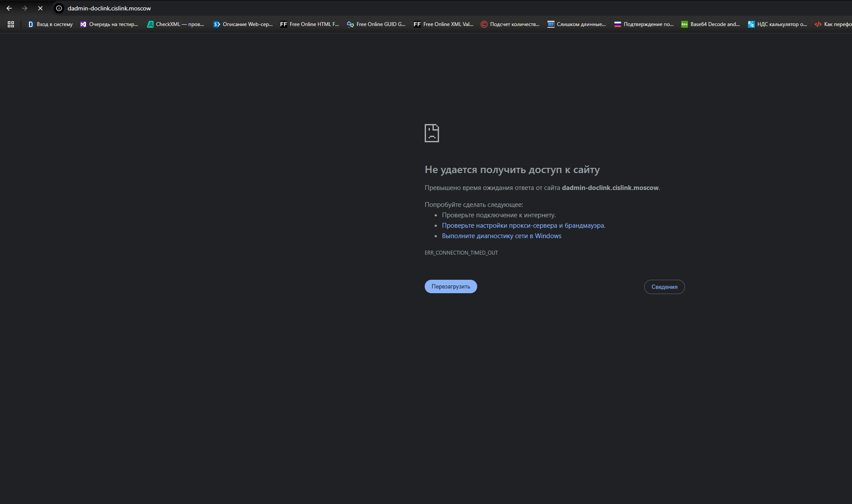This screenshot has width=852, height=504.
Task: Open the 'Free Online GUID G...' bookmark
Action: [376, 24]
